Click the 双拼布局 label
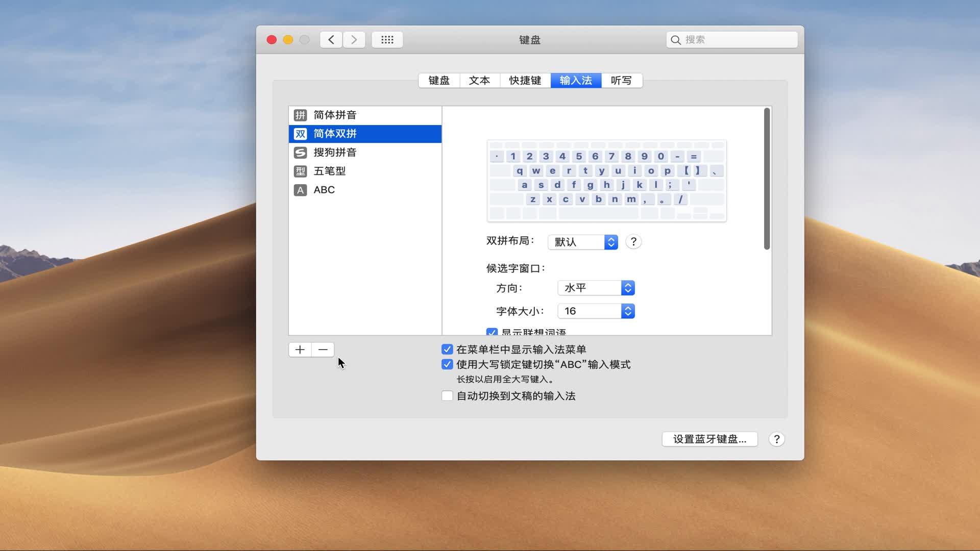The height and width of the screenshot is (551, 980). [510, 241]
